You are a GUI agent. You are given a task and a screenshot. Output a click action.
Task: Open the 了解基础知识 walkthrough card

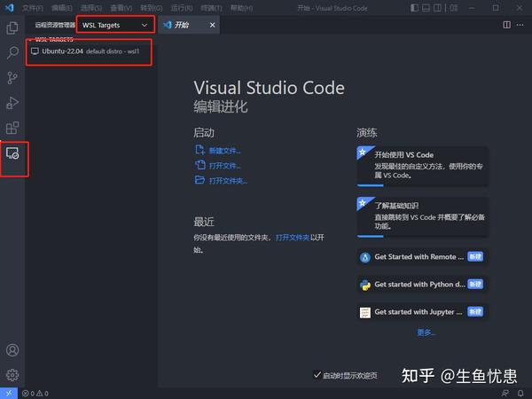(x=423, y=216)
